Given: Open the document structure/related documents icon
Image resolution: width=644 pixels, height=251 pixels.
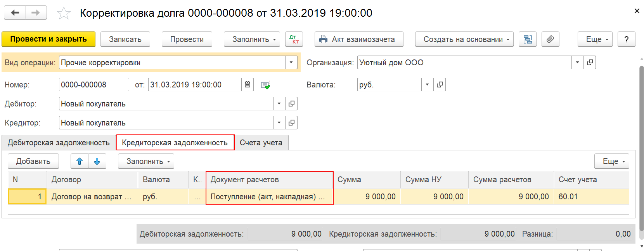Looking at the screenshot, I should tap(528, 39).
